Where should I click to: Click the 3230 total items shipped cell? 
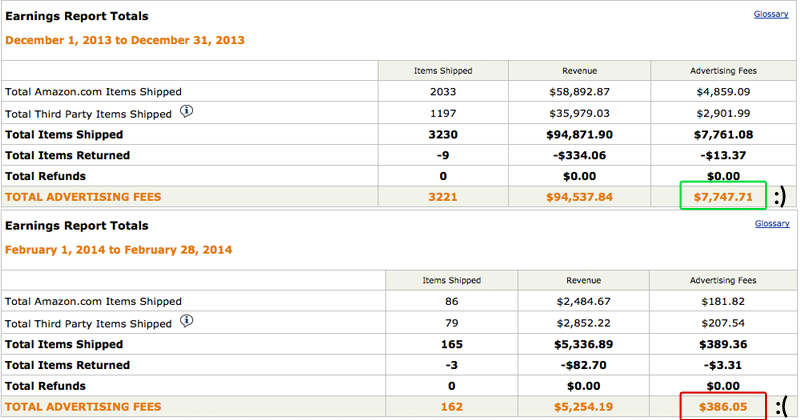(443, 135)
